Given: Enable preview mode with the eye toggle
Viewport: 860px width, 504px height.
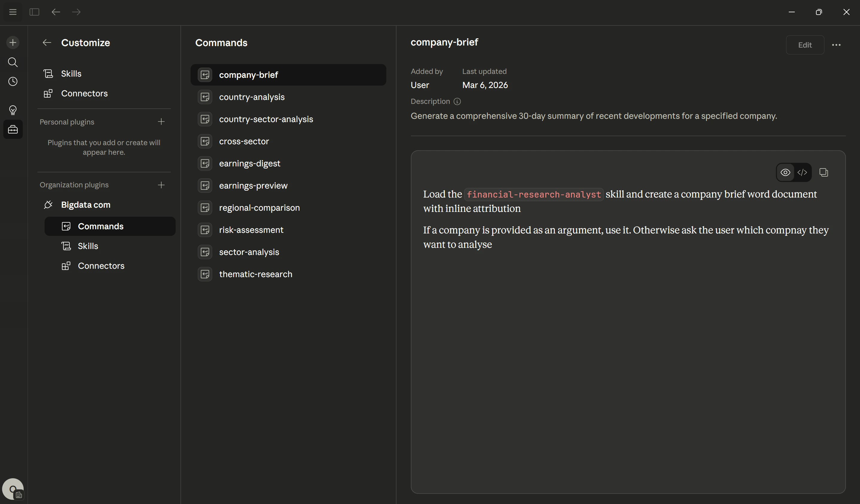Looking at the screenshot, I should pos(785,172).
